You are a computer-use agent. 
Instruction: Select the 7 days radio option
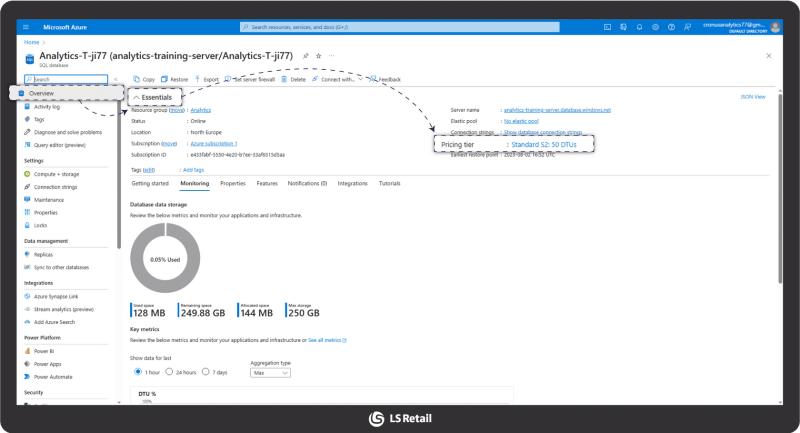pos(206,372)
